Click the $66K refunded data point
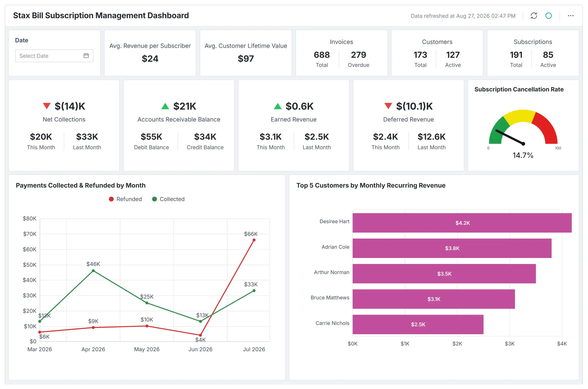This screenshot has width=588, height=389. click(x=254, y=240)
